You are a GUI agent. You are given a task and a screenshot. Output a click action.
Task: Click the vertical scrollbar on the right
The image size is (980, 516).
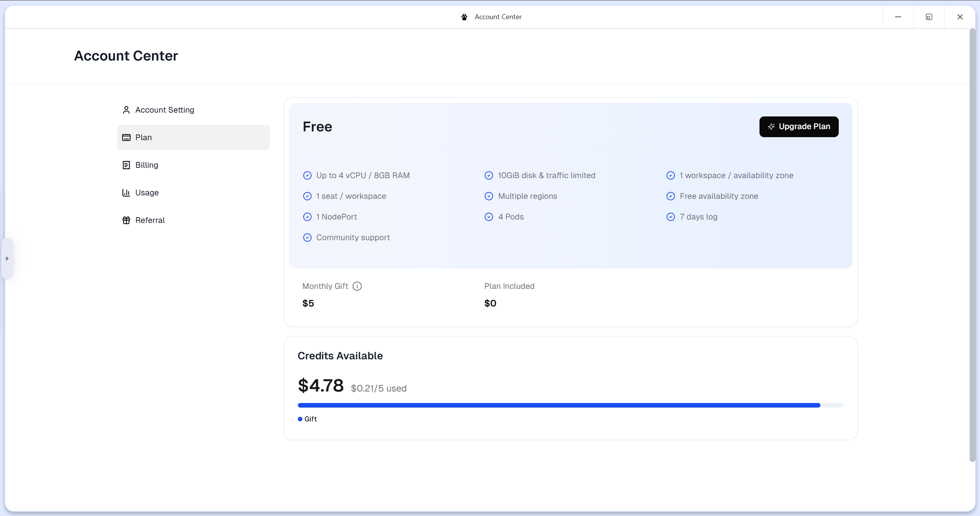pos(972,245)
